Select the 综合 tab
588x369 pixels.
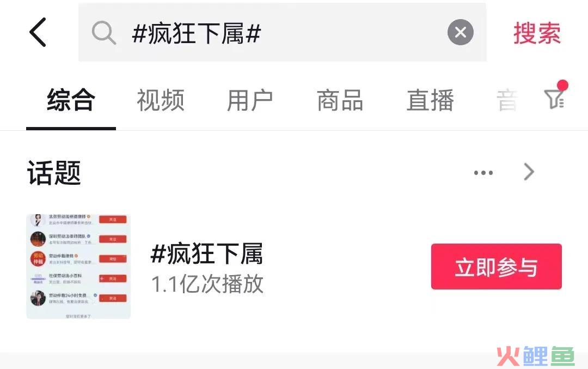coord(71,100)
